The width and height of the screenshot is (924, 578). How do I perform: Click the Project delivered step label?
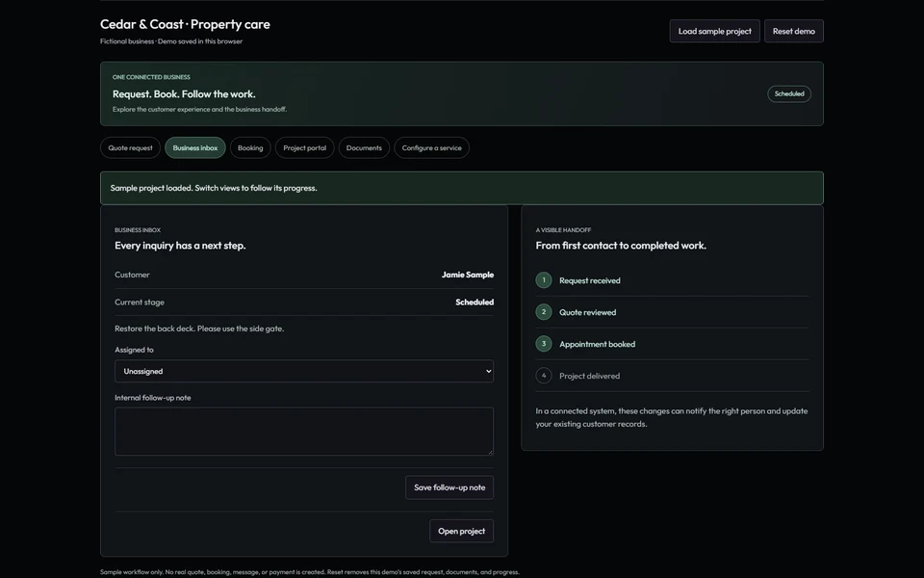pos(589,377)
